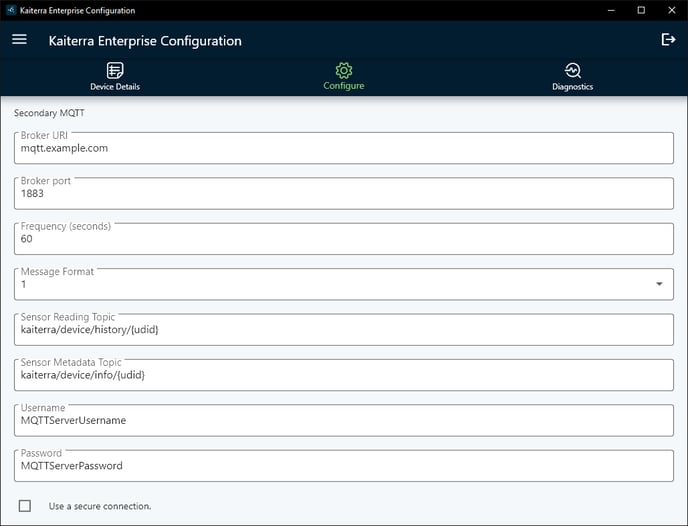Click the Username input field

click(x=344, y=420)
